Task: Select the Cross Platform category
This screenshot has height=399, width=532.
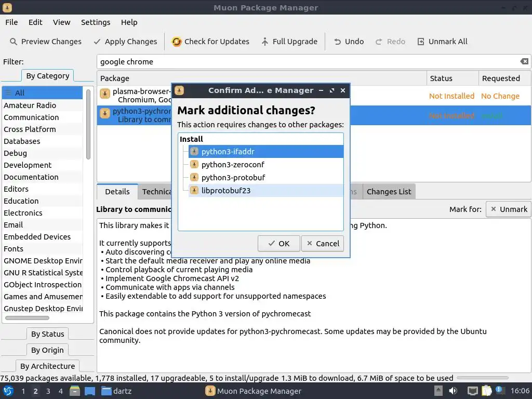Action: [x=42, y=129]
